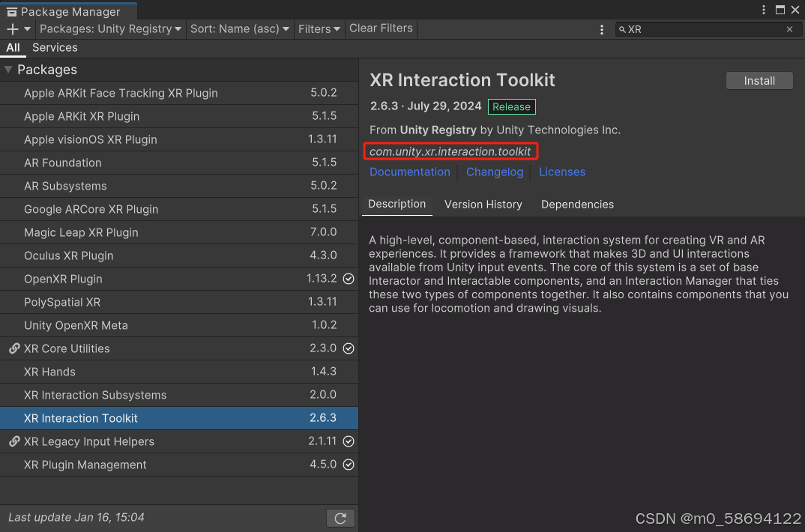Viewport: 805px width, 532px height.
Task: Click the link icon beside XR Core Utilities
Action: point(14,348)
